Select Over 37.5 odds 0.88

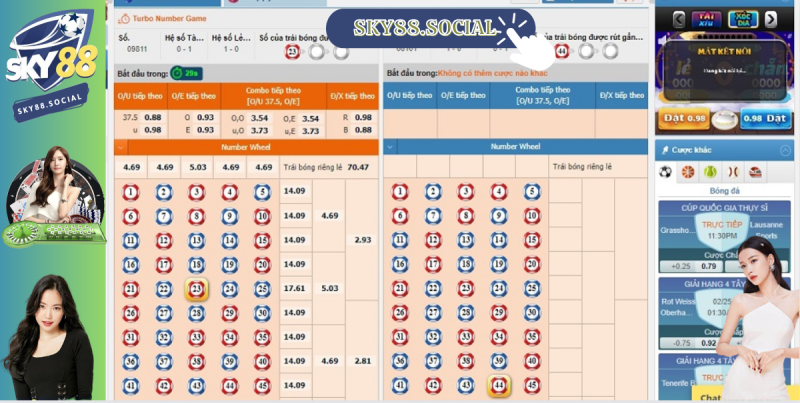pyautogui.click(x=153, y=117)
